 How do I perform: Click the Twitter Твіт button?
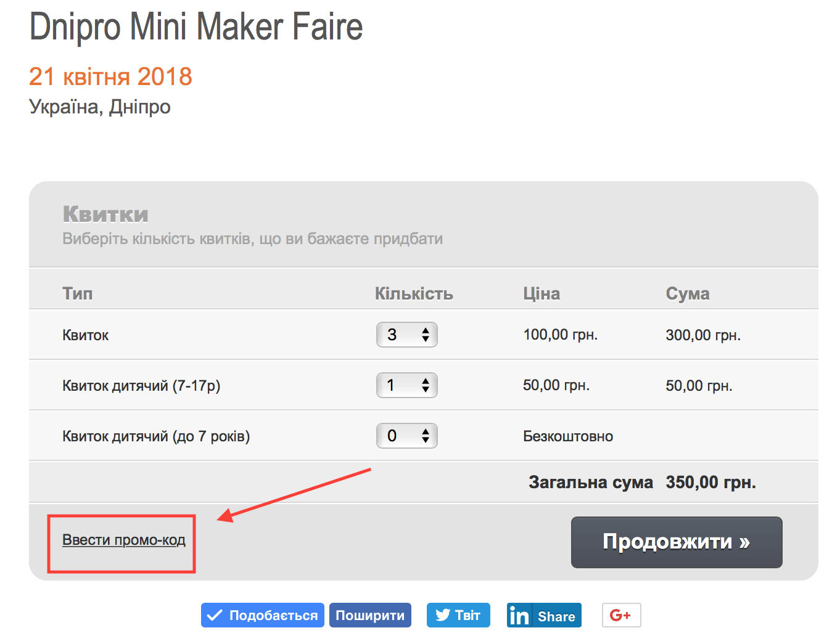458,615
